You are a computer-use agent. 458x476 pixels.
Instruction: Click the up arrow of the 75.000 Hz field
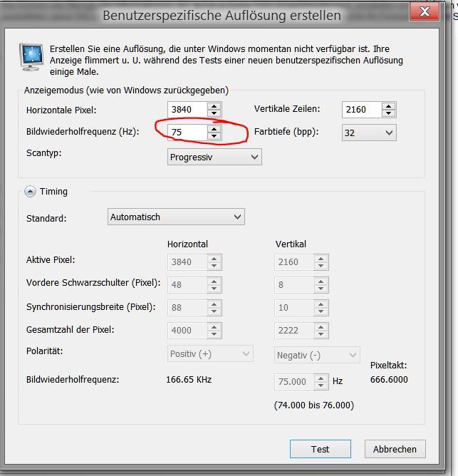tap(321, 378)
